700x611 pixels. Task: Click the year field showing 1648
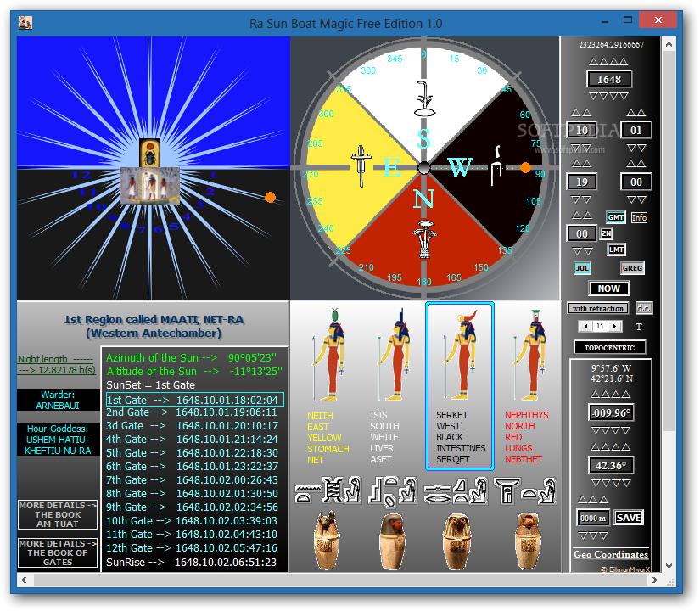[609, 80]
